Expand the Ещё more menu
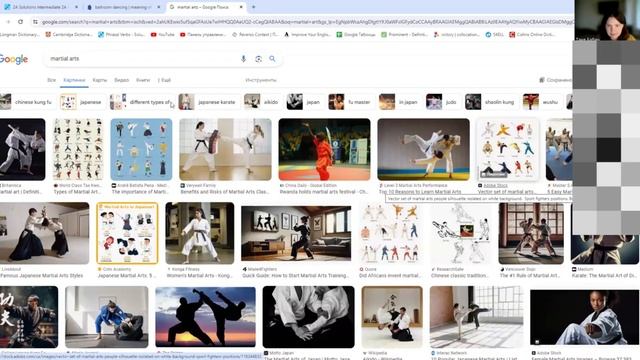The height and width of the screenshot is (360, 640). pyautogui.click(x=164, y=80)
